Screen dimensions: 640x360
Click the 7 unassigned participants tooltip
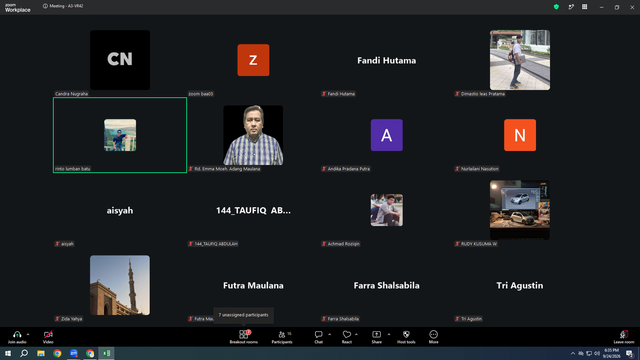(243, 315)
